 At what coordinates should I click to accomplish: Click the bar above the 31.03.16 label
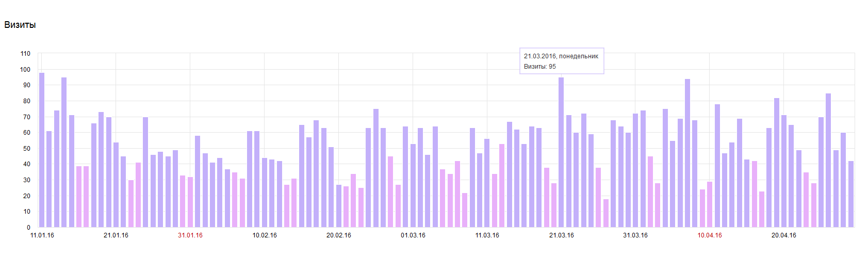[x=635, y=170]
